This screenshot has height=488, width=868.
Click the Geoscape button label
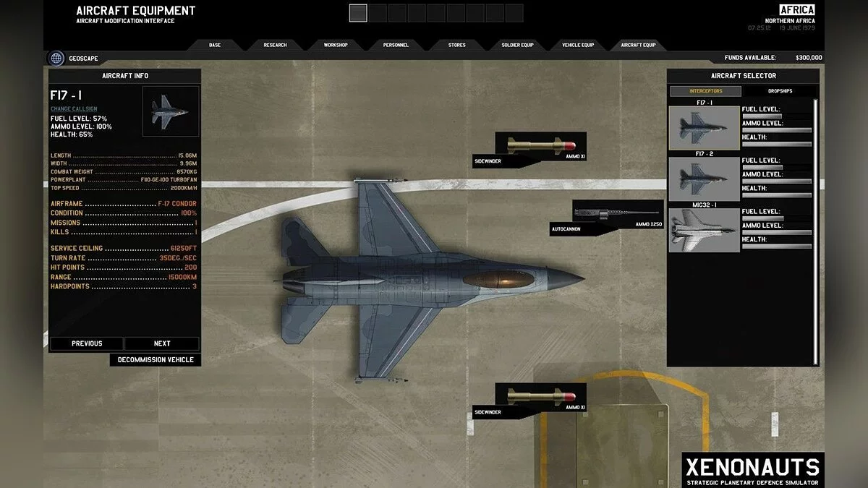click(84, 59)
